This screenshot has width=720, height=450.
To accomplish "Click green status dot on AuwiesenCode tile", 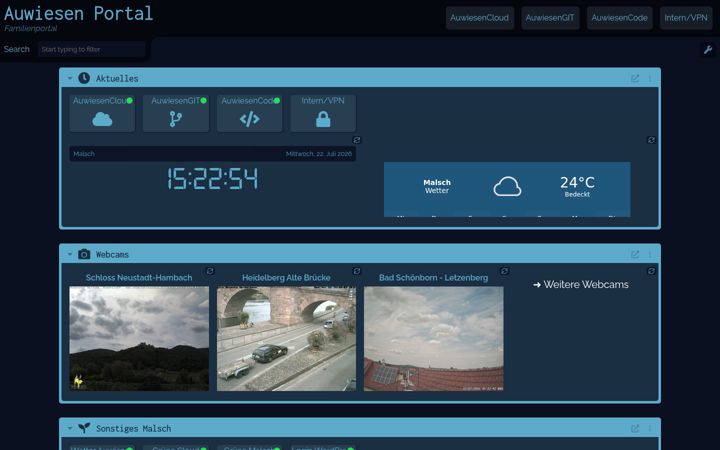I will [277, 101].
